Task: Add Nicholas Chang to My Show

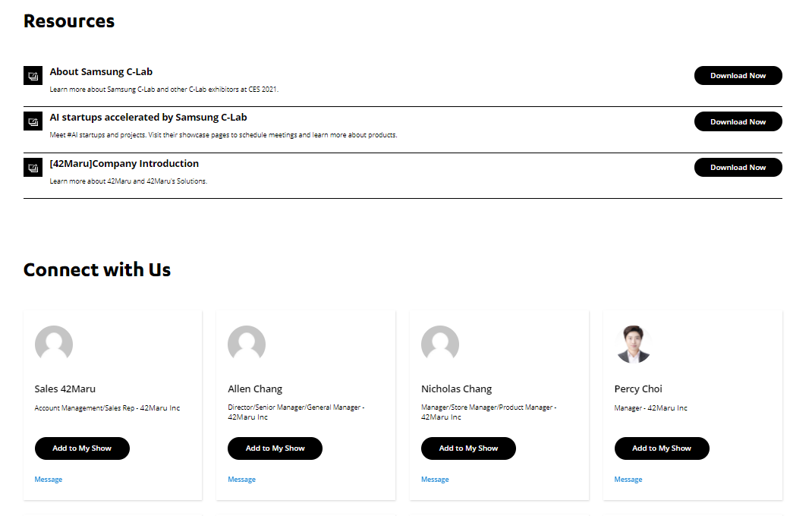Action: (468, 448)
